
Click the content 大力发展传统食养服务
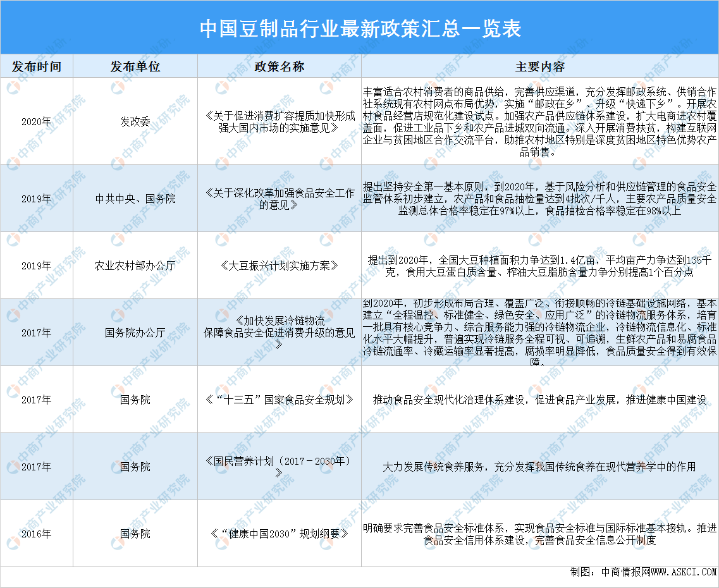tap(539, 466)
